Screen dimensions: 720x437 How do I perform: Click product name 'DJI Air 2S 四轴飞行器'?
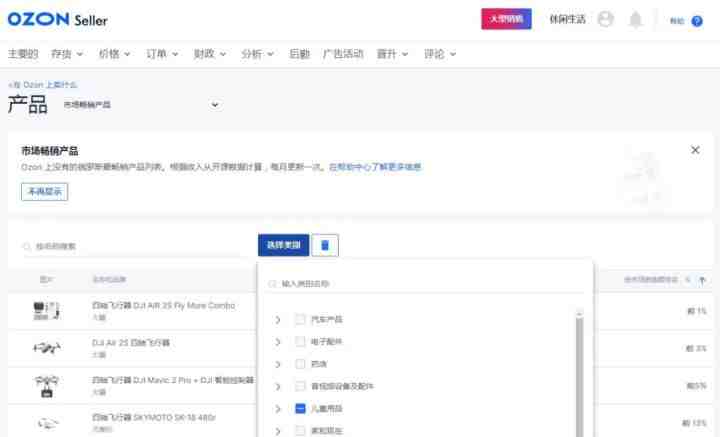click(130, 342)
